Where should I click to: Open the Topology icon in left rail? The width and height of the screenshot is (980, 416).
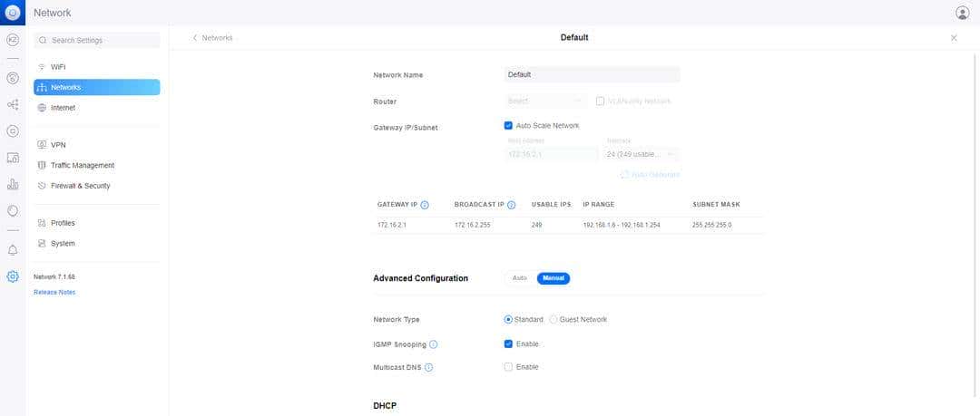coord(13,105)
